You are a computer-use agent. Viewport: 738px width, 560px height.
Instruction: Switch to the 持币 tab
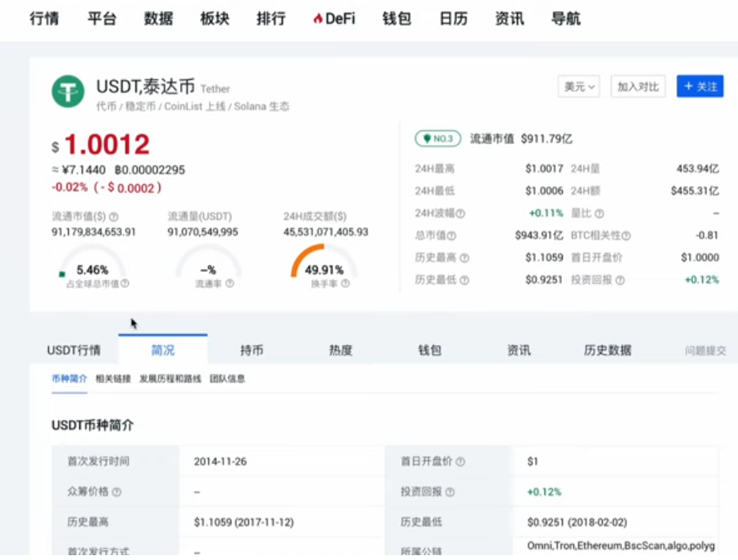point(252,350)
